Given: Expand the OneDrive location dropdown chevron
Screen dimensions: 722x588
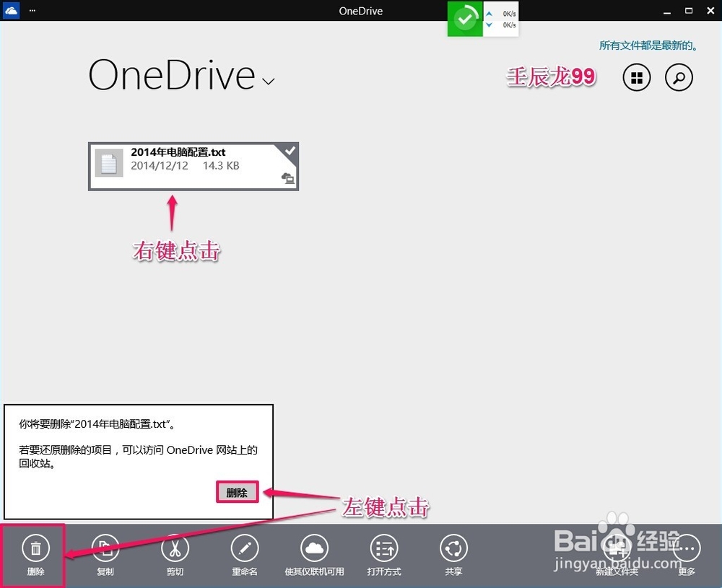Looking at the screenshot, I should (x=269, y=82).
